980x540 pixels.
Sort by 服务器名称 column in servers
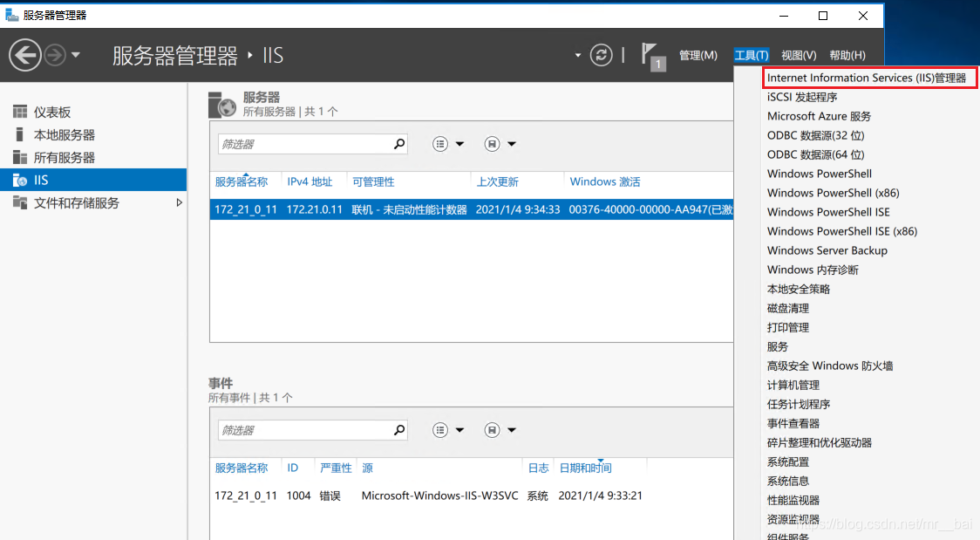tap(242, 181)
